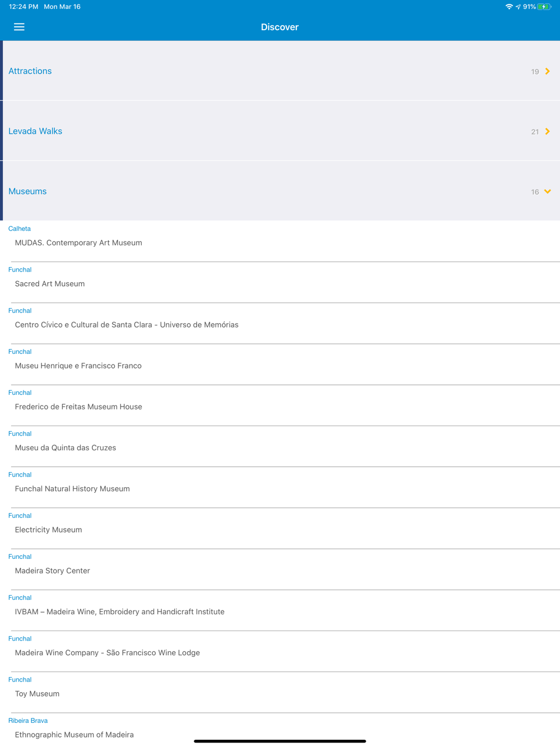
Task: Open the hamburger menu
Action: 19,27
